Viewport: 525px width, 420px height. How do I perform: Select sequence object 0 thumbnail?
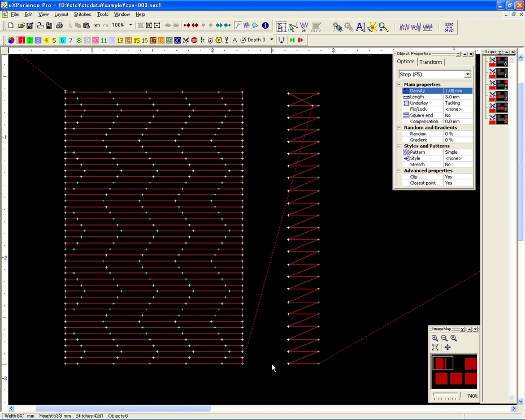(x=502, y=61)
